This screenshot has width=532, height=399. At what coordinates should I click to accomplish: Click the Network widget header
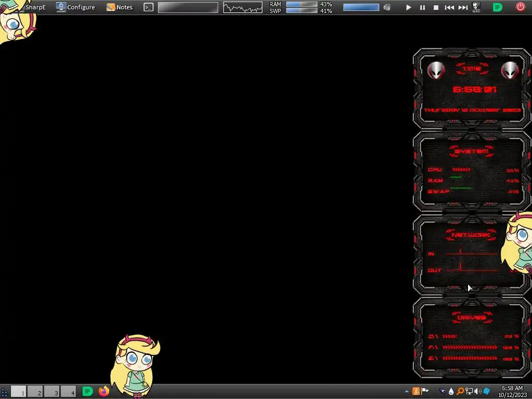[471, 235]
